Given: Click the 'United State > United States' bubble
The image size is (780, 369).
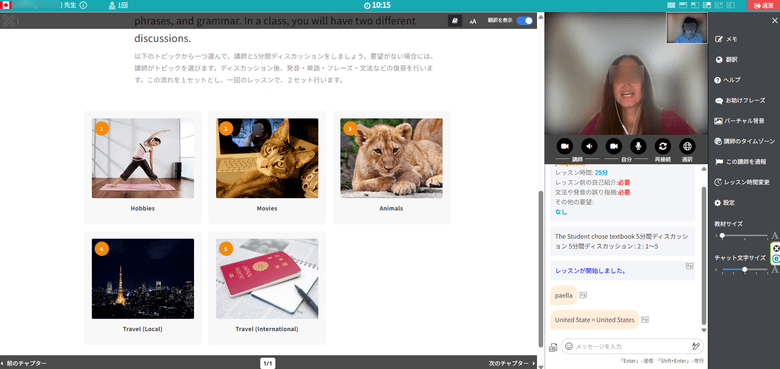Looking at the screenshot, I should tap(594, 320).
